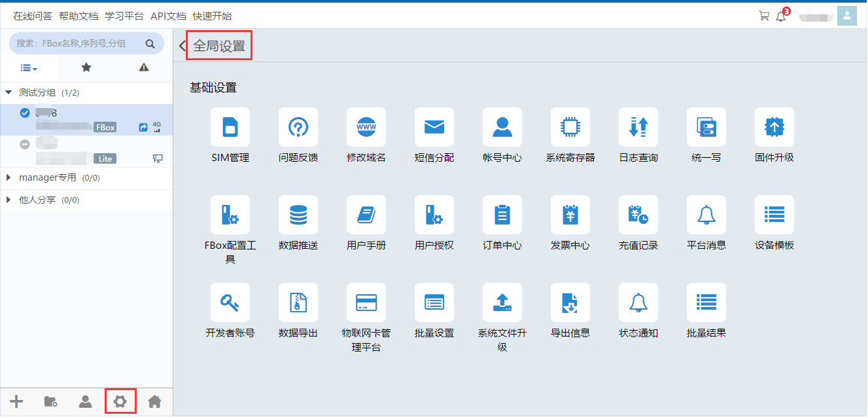Launch the FBox配置工具 icon

(230, 215)
